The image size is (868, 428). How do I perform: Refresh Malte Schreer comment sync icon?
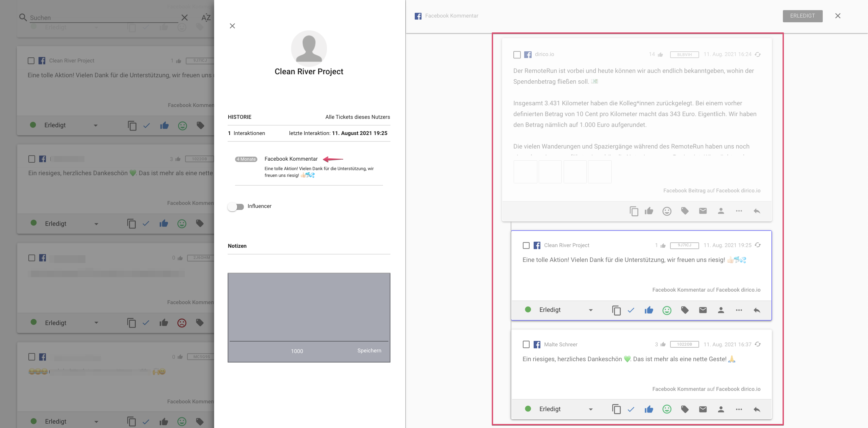758,344
